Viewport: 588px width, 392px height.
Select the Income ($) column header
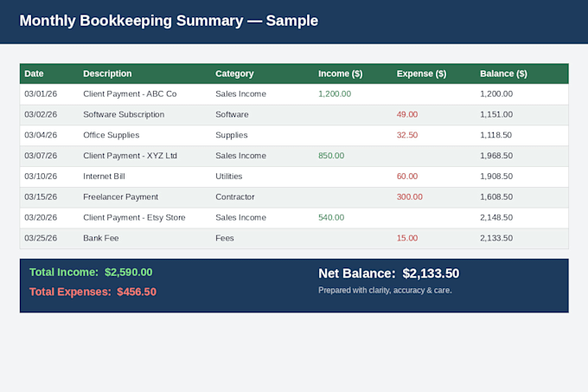[340, 74]
